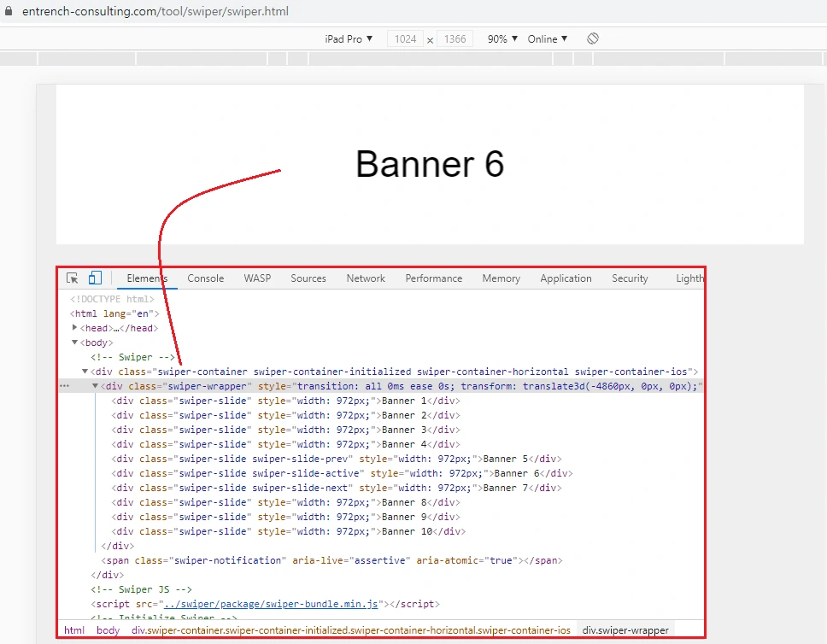Select the inspect element picker icon

point(73,278)
